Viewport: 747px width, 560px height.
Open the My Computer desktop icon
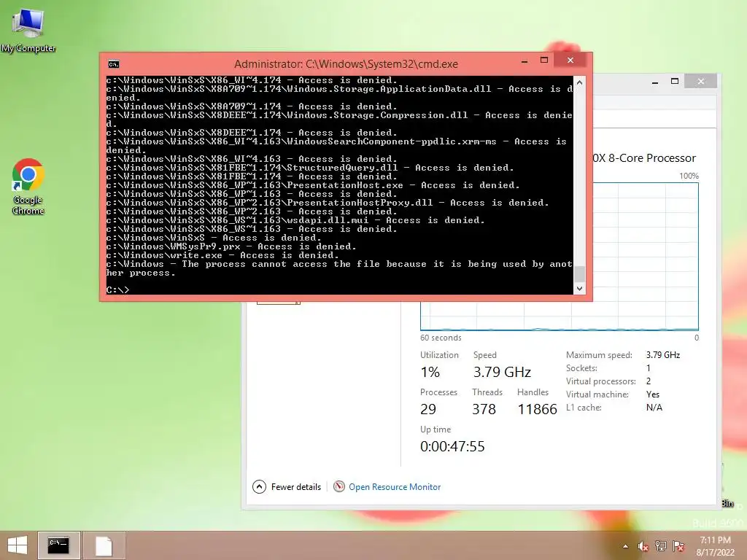(28, 31)
